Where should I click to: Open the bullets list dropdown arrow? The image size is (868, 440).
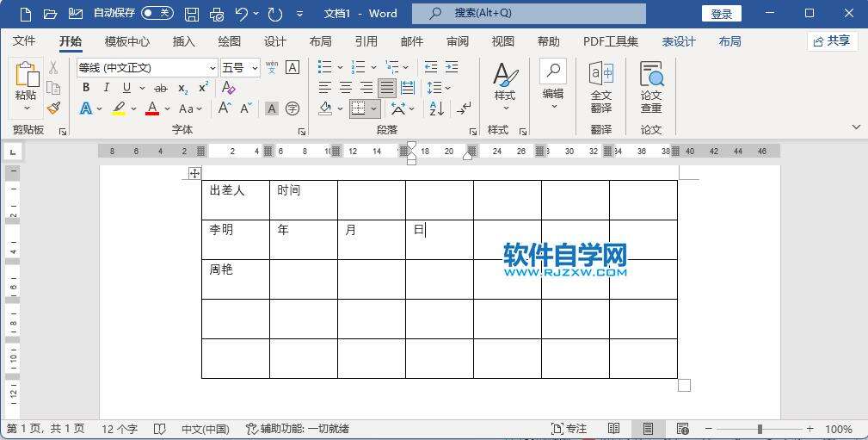[x=340, y=68]
